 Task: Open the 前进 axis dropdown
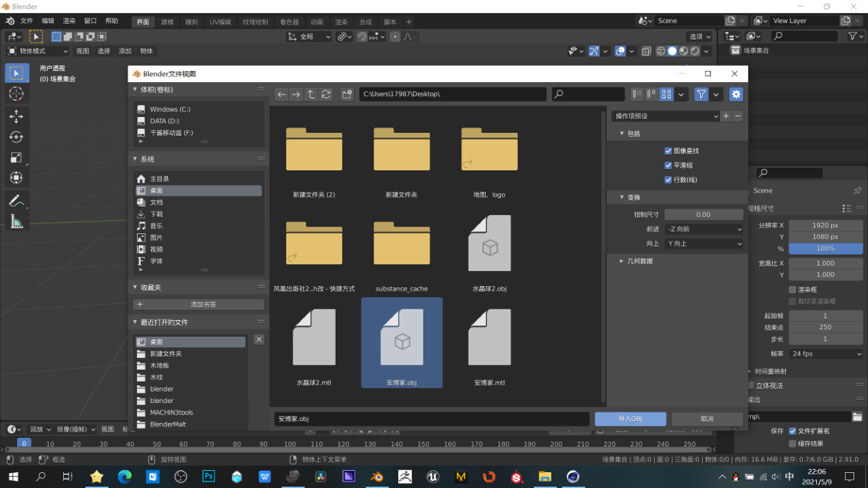click(704, 229)
